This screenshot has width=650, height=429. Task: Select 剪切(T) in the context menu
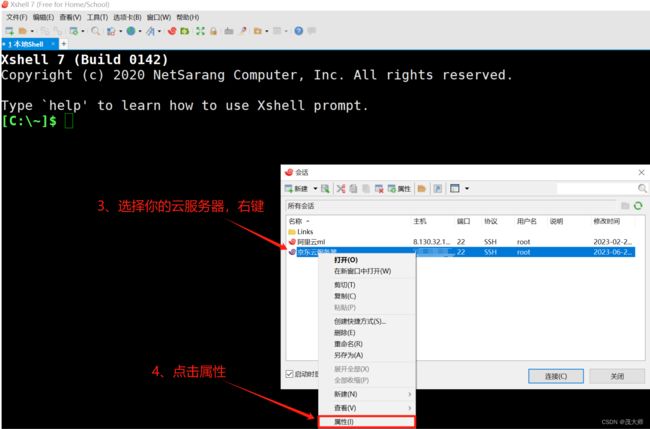coord(367,285)
